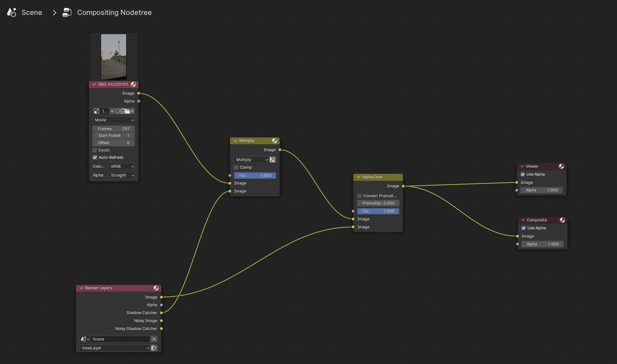Screen dimensions: 617x364
Task: Drag the Fac slider in Multiply node
Action: (x=255, y=175)
